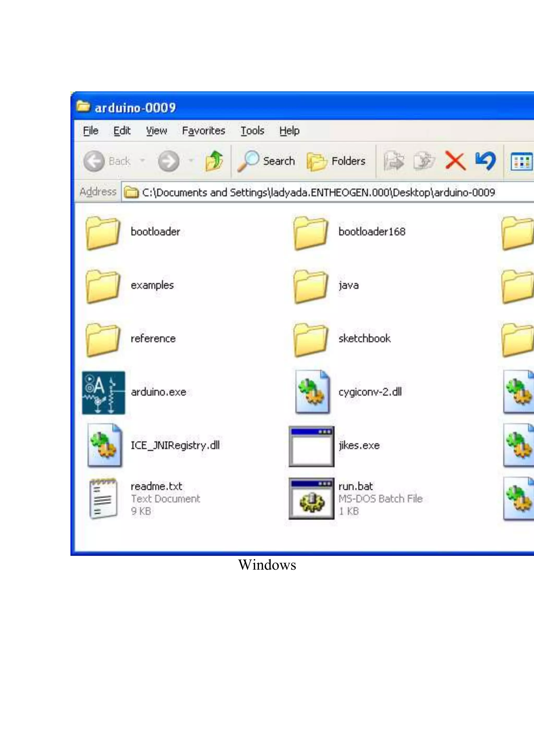
Task: Open the File menu
Action: point(90,131)
